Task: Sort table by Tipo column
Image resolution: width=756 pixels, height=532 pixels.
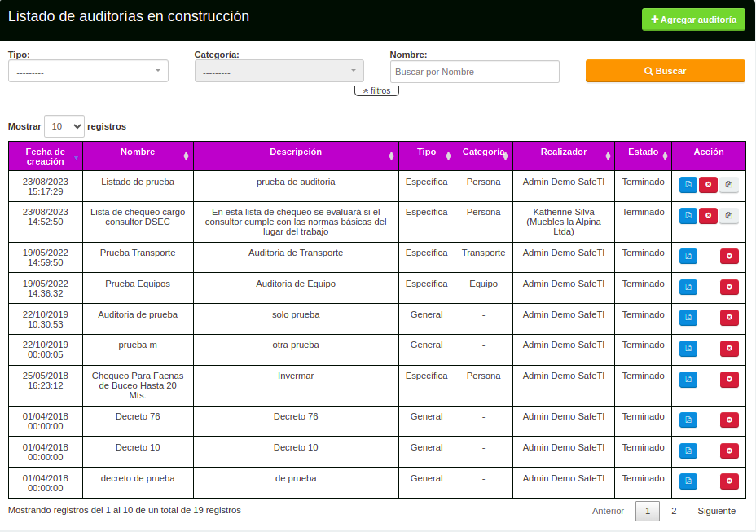Action: tap(427, 156)
